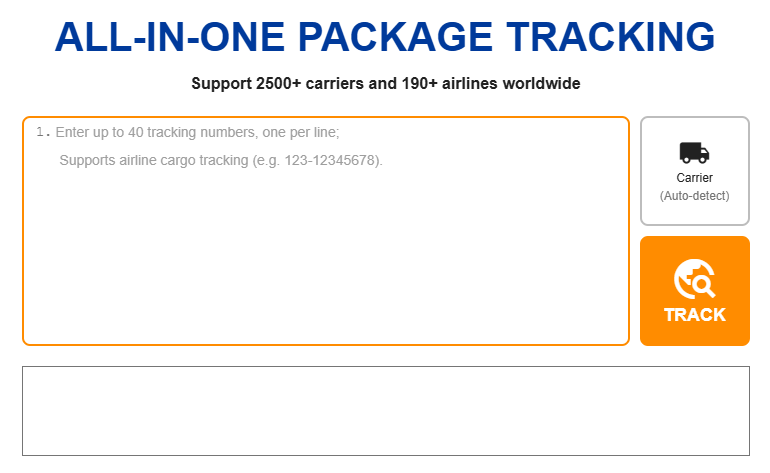Click the Carrier label below the truck
The image size is (770, 473).
pyautogui.click(x=694, y=178)
